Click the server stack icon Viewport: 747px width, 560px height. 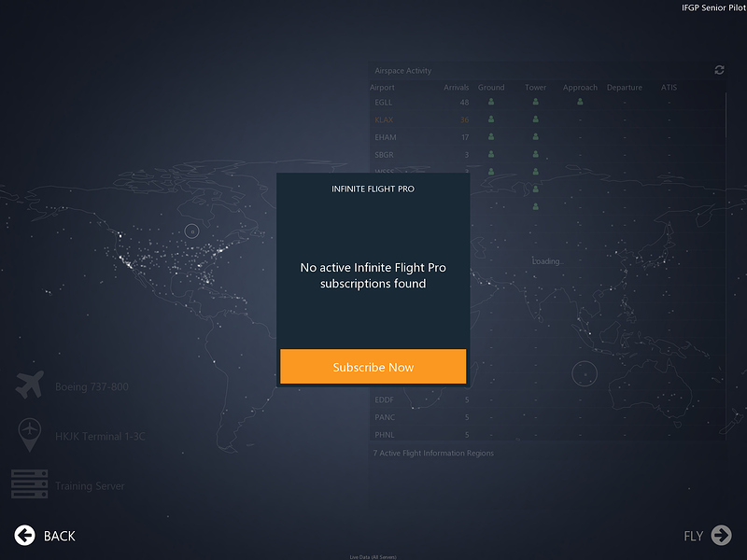pyautogui.click(x=30, y=483)
